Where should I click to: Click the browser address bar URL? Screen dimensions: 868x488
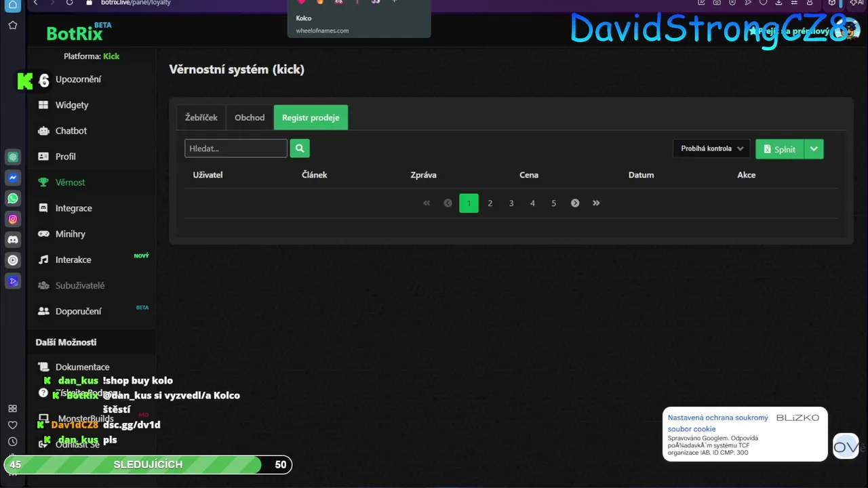tap(136, 3)
